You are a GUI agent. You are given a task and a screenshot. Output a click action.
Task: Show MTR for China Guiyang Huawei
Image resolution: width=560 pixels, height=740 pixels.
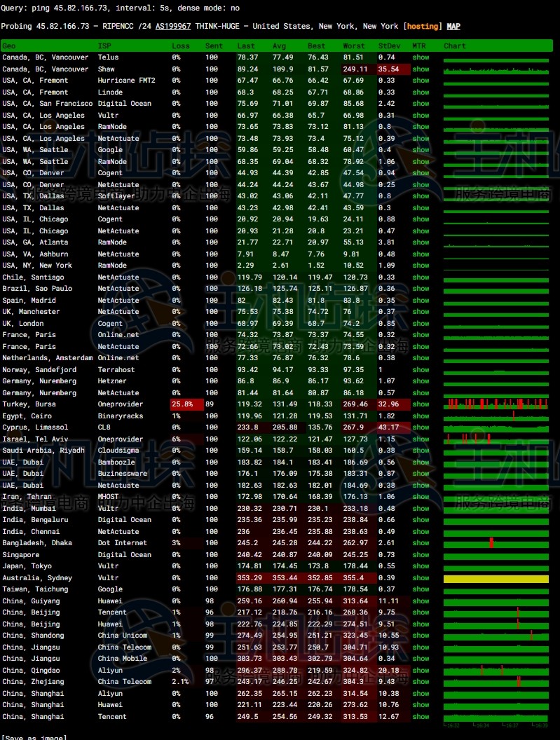pyautogui.click(x=421, y=601)
